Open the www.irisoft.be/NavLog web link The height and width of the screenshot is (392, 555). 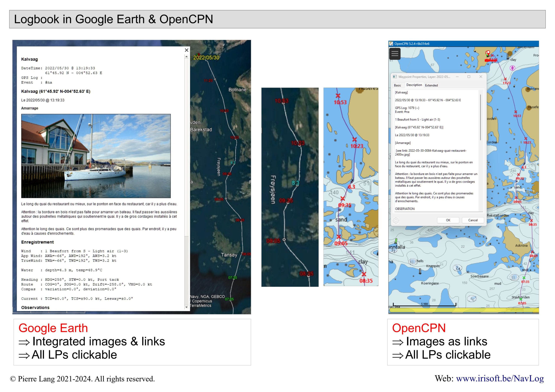[x=500, y=379]
